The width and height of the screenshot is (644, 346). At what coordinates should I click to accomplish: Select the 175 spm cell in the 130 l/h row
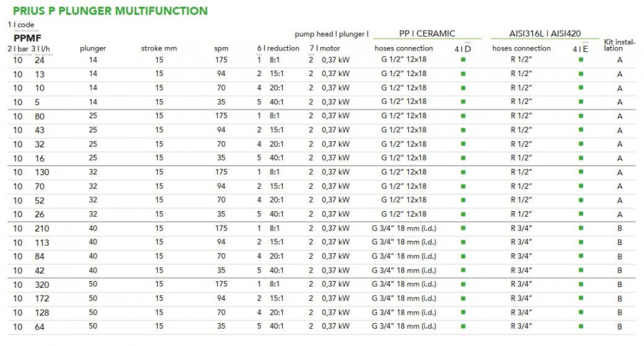221,172
